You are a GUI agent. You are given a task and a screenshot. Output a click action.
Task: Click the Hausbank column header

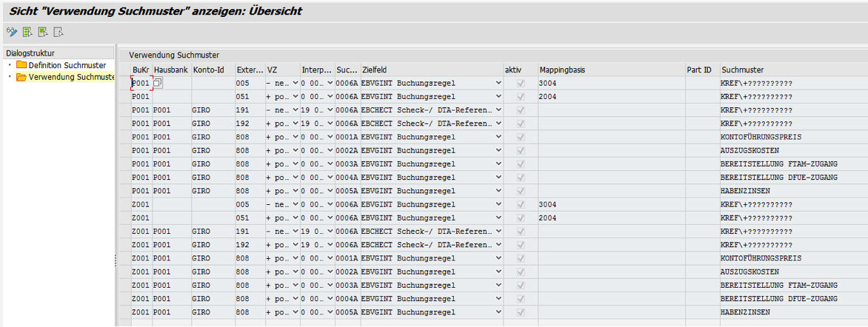[x=171, y=70]
